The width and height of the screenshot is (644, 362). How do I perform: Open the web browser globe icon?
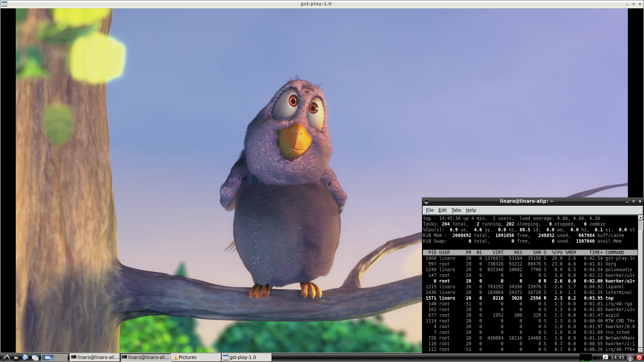(25, 358)
